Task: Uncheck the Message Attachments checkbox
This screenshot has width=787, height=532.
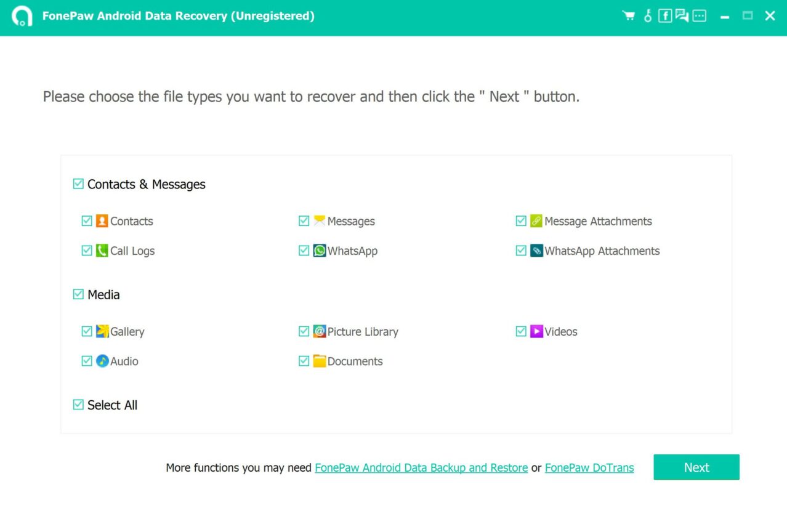Action: (x=521, y=220)
